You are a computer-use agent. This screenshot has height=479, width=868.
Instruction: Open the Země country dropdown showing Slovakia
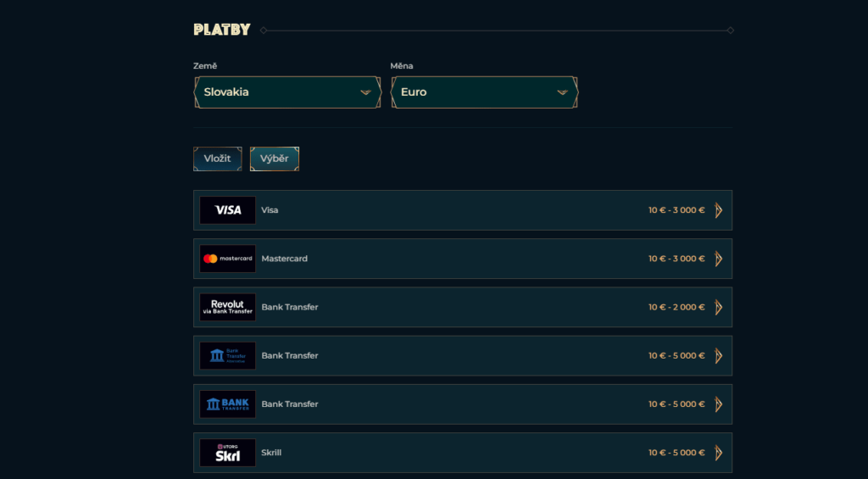click(x=287, y=92)
